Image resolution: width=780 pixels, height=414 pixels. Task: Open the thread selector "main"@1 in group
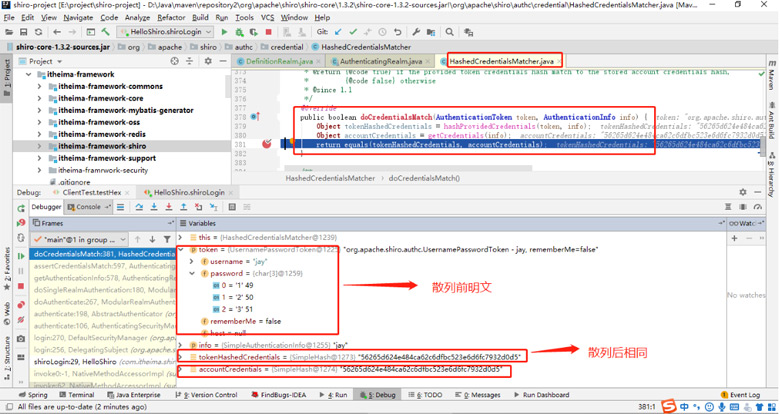[x=80, y=239]
